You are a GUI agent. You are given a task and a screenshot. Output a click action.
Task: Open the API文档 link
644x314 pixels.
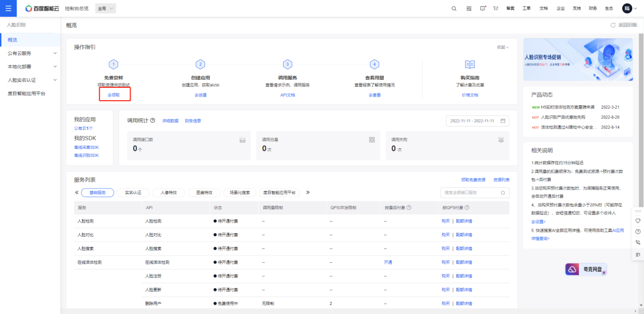(287, 95)
